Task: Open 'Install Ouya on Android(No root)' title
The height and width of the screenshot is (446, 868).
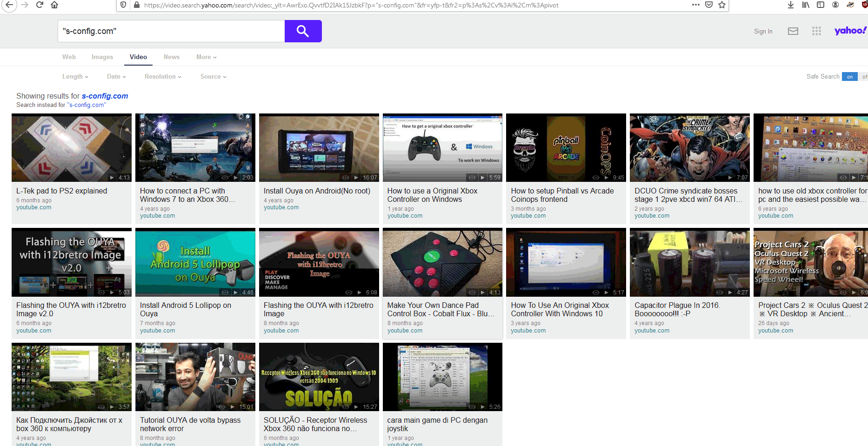Action: click(x=317, y=191)
